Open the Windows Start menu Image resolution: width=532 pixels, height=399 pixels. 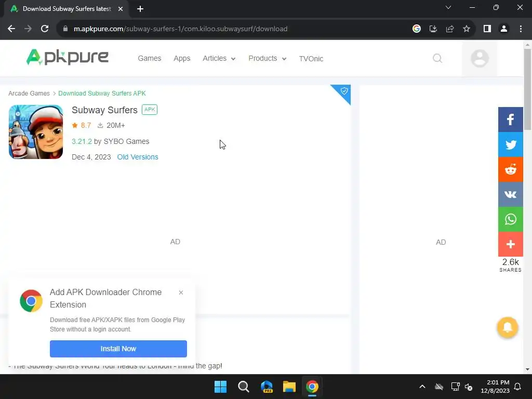(220, 387)
